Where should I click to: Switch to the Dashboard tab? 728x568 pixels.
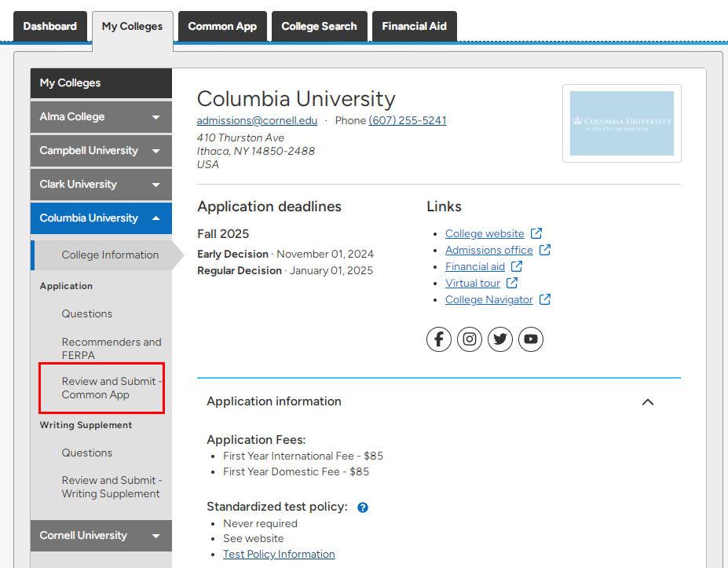(50, 27)
